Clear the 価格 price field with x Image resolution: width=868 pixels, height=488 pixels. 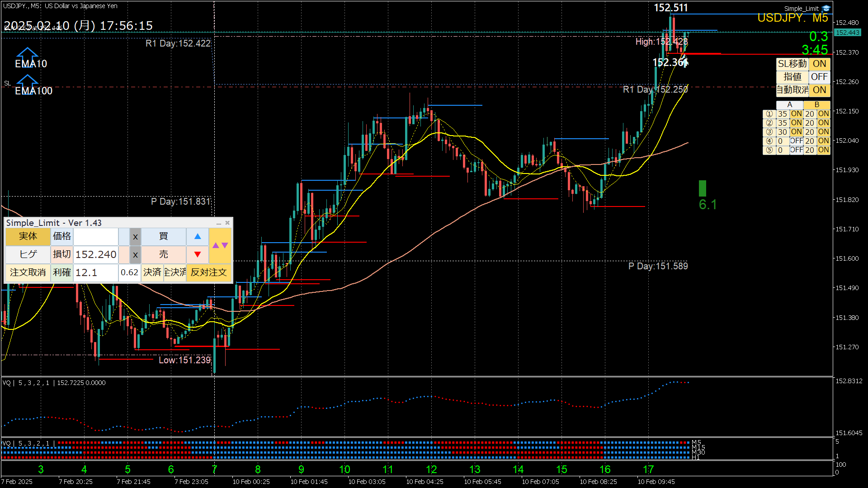pos(135,236)
